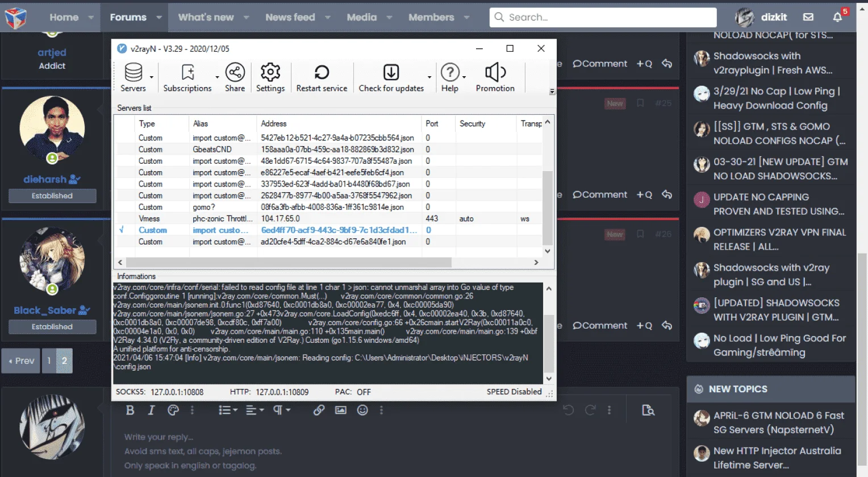Toggle bold in the reply editor
This screenshot has height=477, width=868.
(130, 410)
